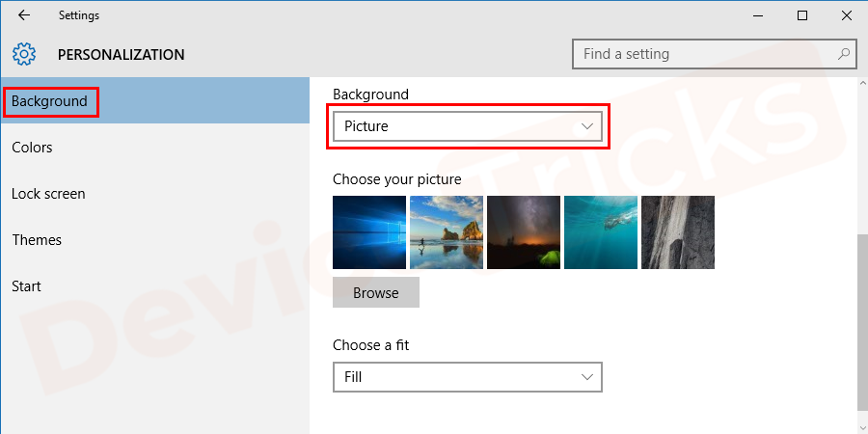Expand the Choose a fit dropdown
This screenshot has width=868, height=434.
467,377
